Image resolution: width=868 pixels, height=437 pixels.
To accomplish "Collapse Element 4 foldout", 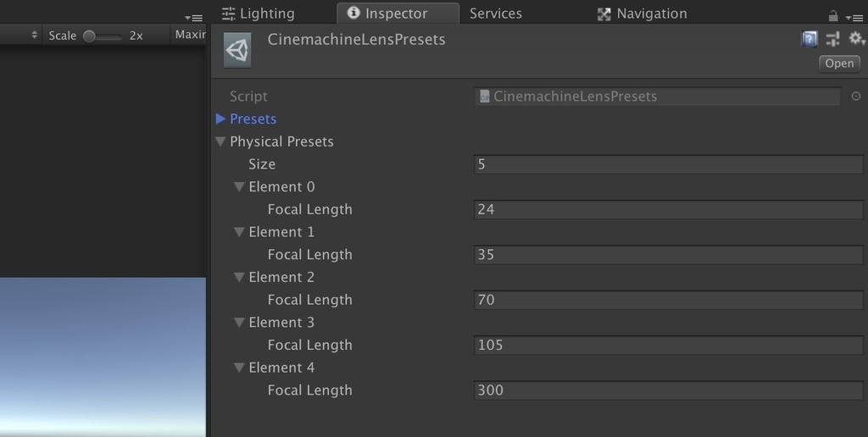I will pos(239,368).
